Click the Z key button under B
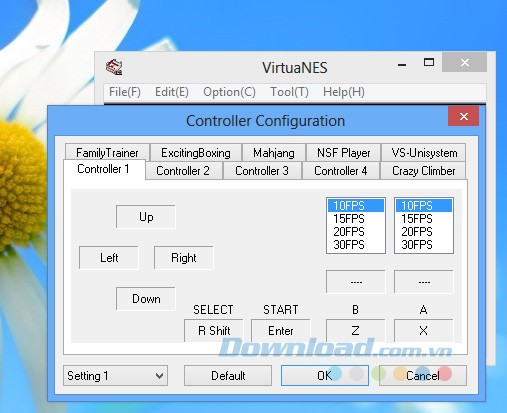 (x=355, y=331)
